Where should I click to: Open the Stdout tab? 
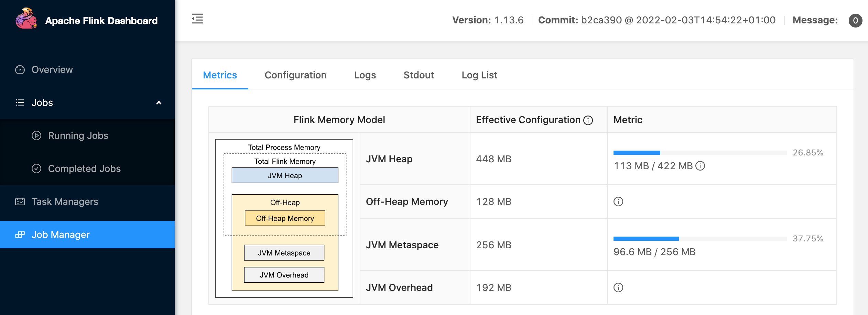coord(419,75)
